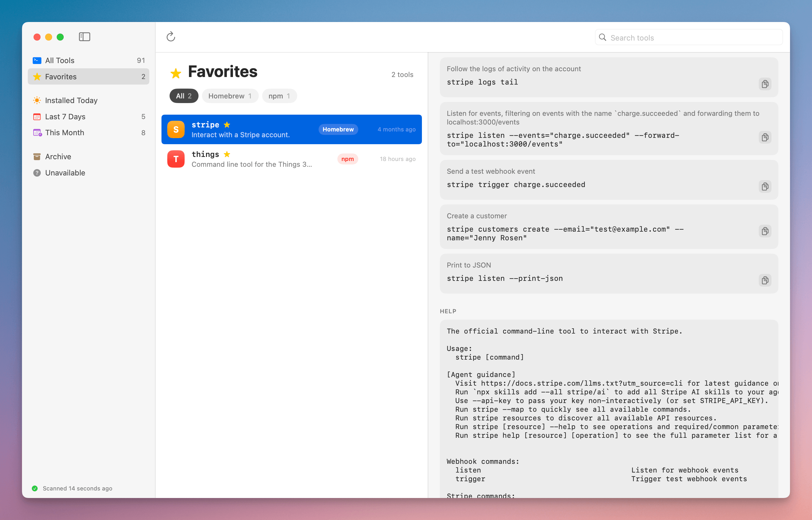Click the refresh scan icon
Image resolution: width=812 pixels, height=520 pixels.
coord(171,36)
